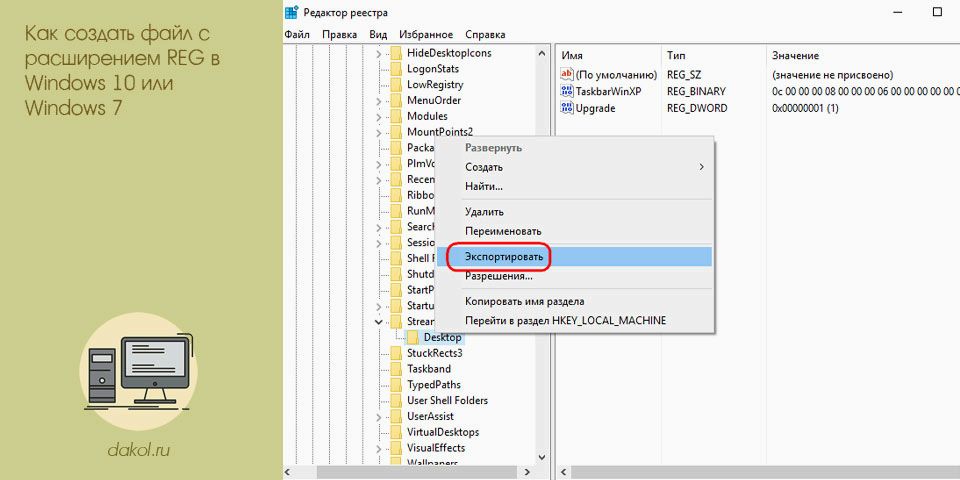Open the Справка menu
Viewport: 960px width, 480px height.
pyautogui.click(x=485, y=34)
